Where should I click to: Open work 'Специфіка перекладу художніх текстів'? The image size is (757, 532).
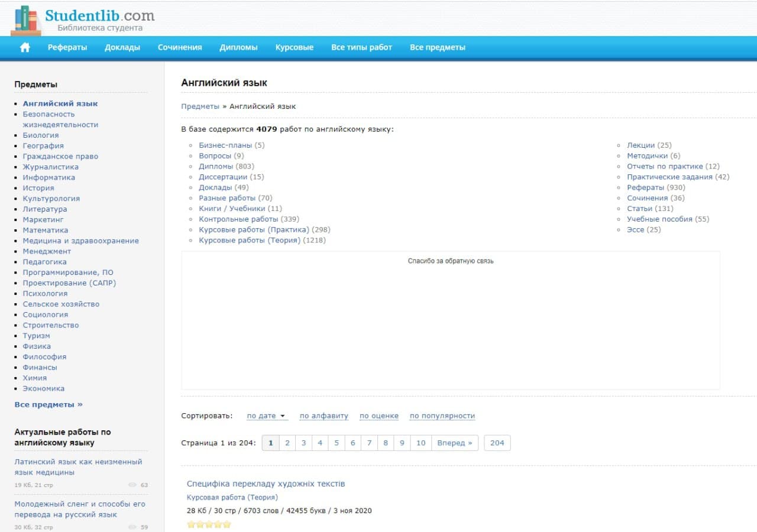click(x=266, y=484)
